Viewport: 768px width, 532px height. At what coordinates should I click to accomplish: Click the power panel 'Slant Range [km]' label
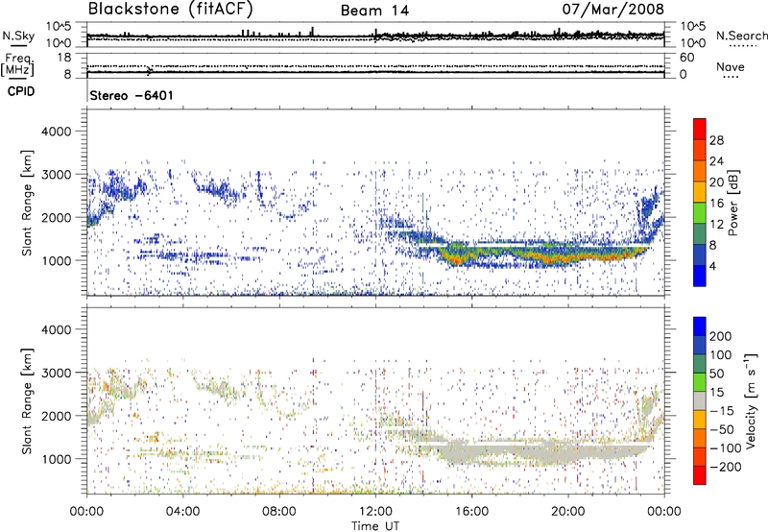click(27, 203)
